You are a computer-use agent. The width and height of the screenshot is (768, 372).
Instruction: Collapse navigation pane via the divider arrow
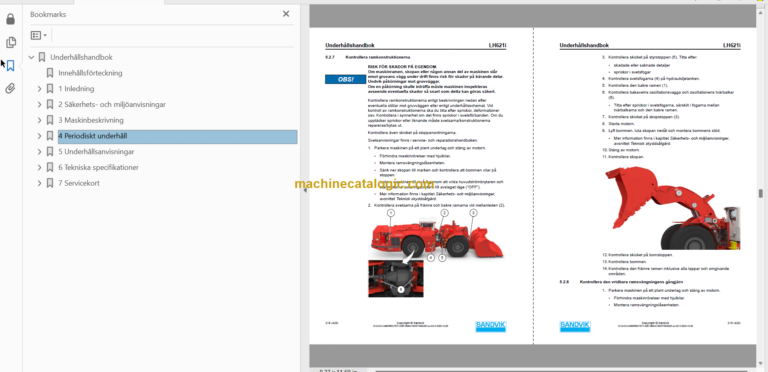[x=305, y=190]
